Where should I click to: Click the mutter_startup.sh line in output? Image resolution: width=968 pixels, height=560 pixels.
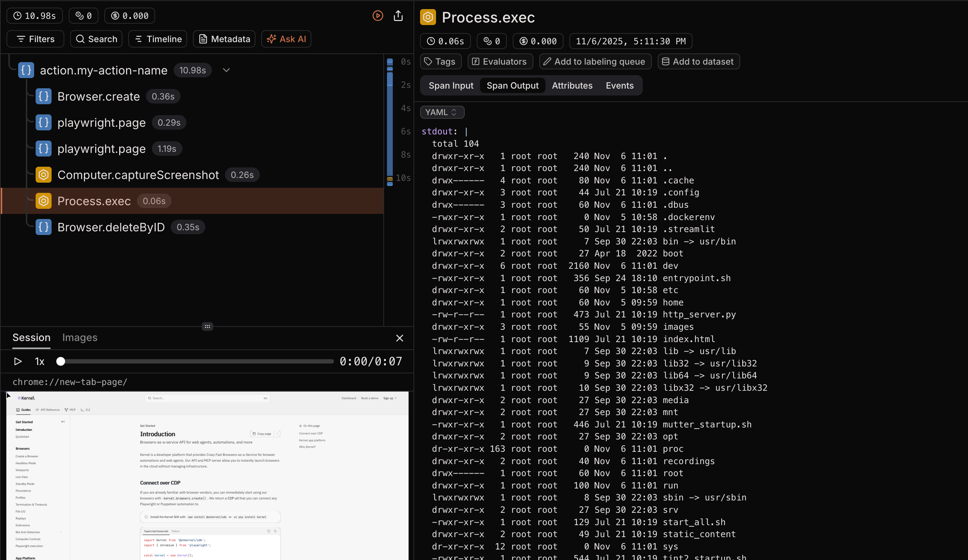point(592,425)
